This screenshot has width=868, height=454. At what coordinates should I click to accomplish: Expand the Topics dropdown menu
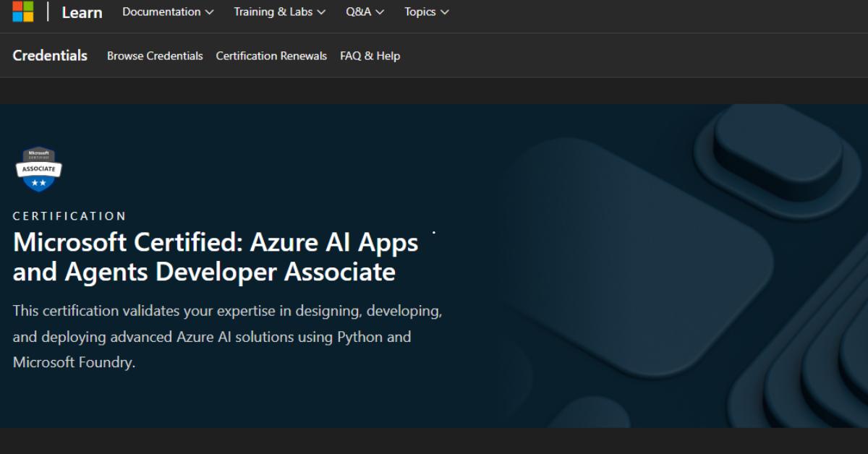click(426, 12)
